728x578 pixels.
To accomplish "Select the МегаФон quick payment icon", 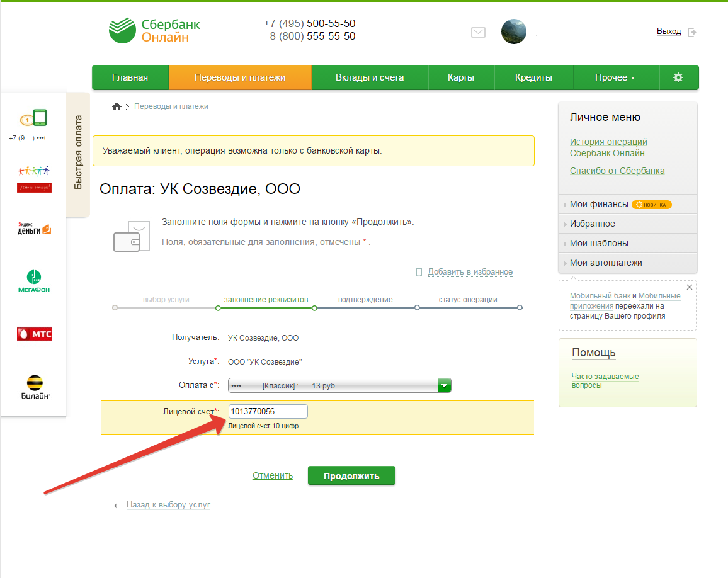I will point(34,281).
